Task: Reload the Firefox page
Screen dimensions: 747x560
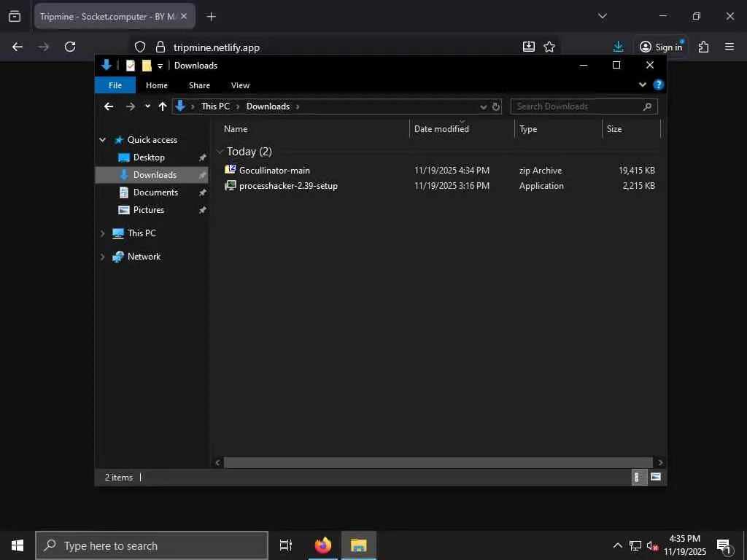Action: coord(70,47)
